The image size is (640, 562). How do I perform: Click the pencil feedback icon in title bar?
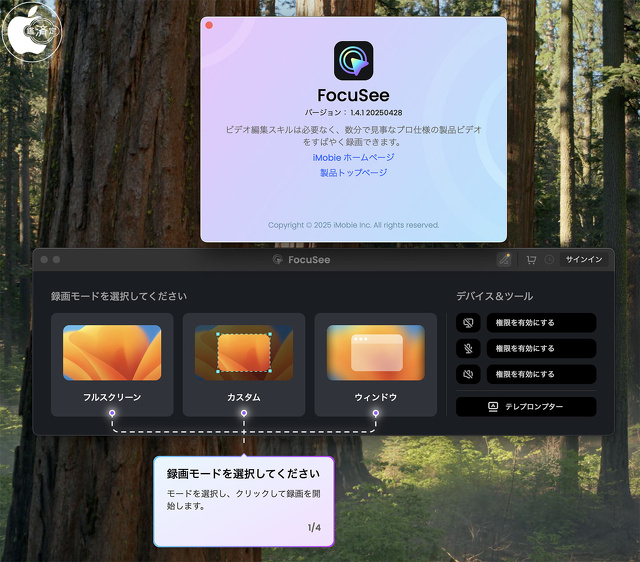[x=504, y=260]
